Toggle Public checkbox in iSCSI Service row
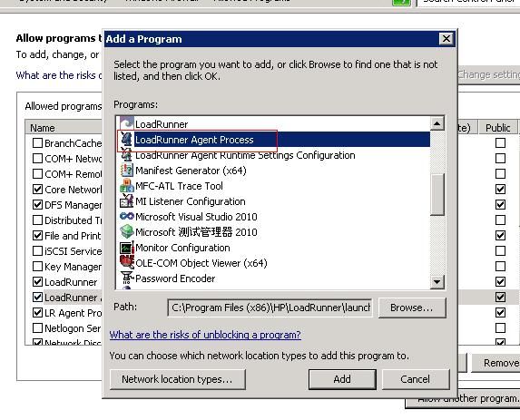This screenshot has height=420, width=520. point(500,251)
